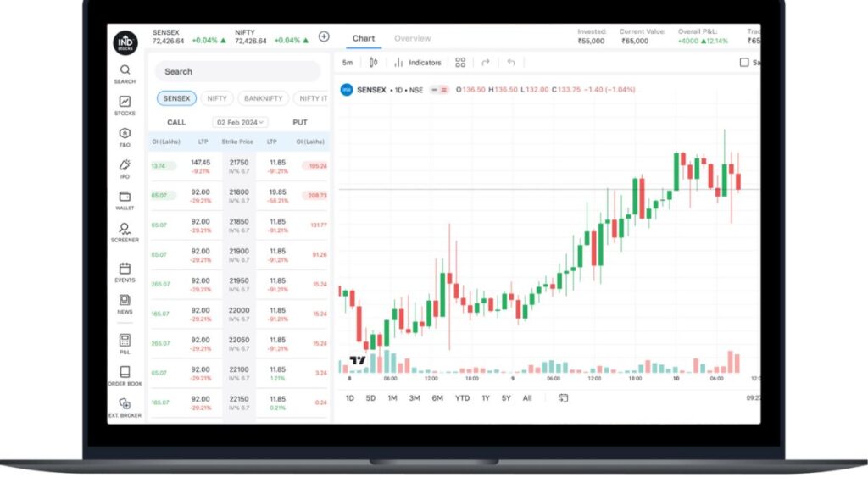Select the 5Y time range

[506, 397]
